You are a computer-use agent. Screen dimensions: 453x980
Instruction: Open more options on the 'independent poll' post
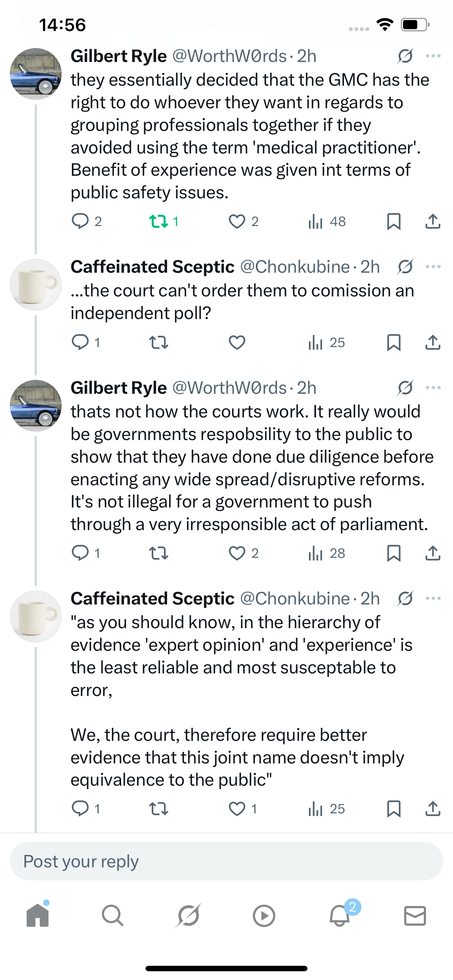coord(433,267)
